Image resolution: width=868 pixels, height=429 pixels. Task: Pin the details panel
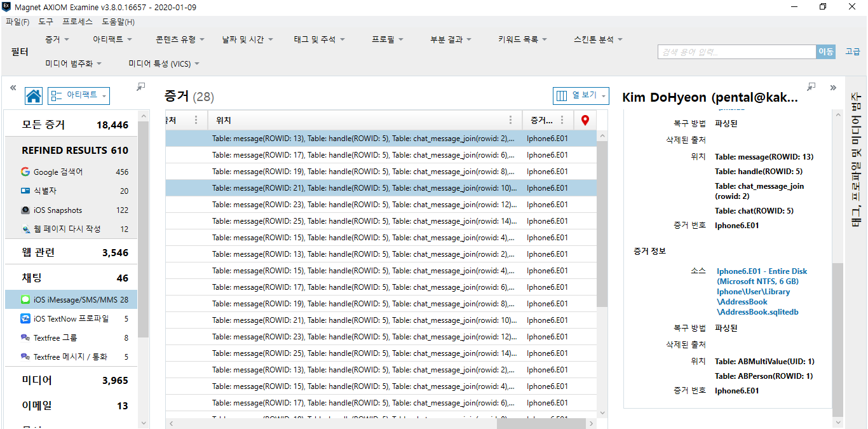pyautogui.click(x=811, y=86)
